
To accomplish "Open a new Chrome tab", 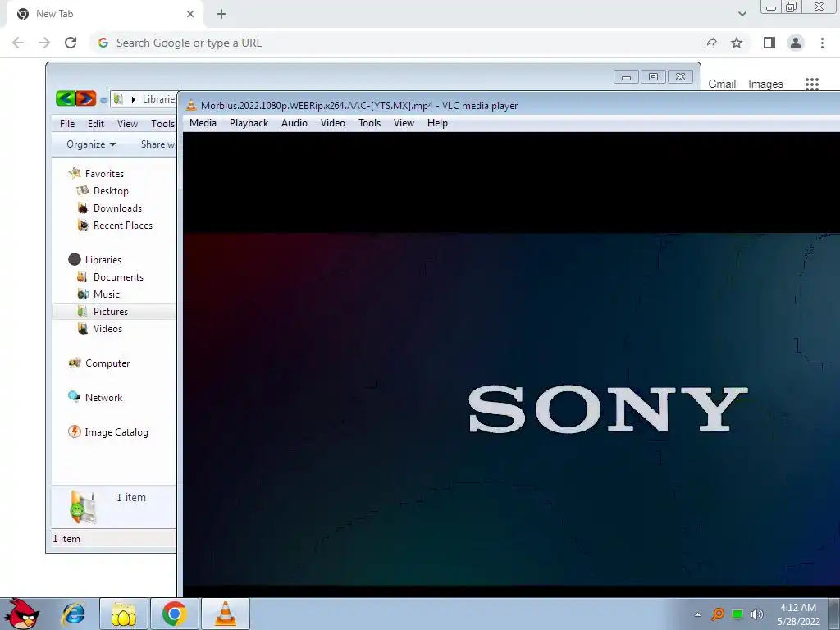I will pos(221,15).
